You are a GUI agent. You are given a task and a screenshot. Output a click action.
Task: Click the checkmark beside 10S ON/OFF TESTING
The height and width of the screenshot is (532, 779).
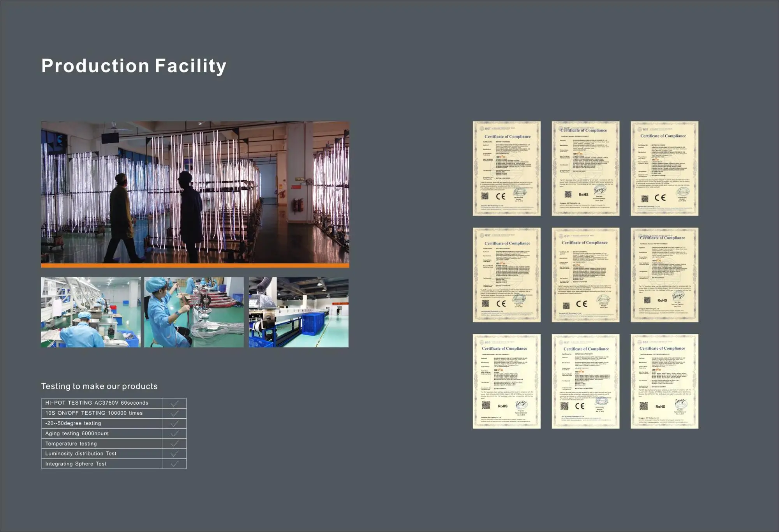[x=174, y=413]
